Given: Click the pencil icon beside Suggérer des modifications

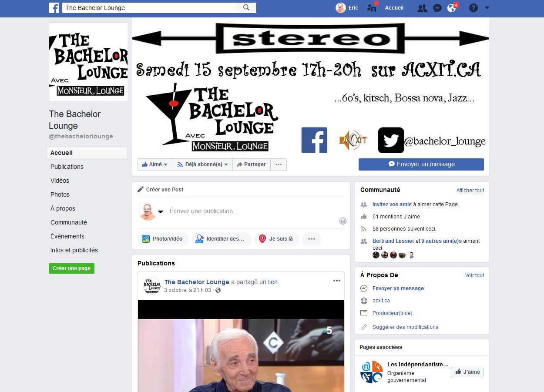Looking at the screenshot, I should click(x=364, y=327).
